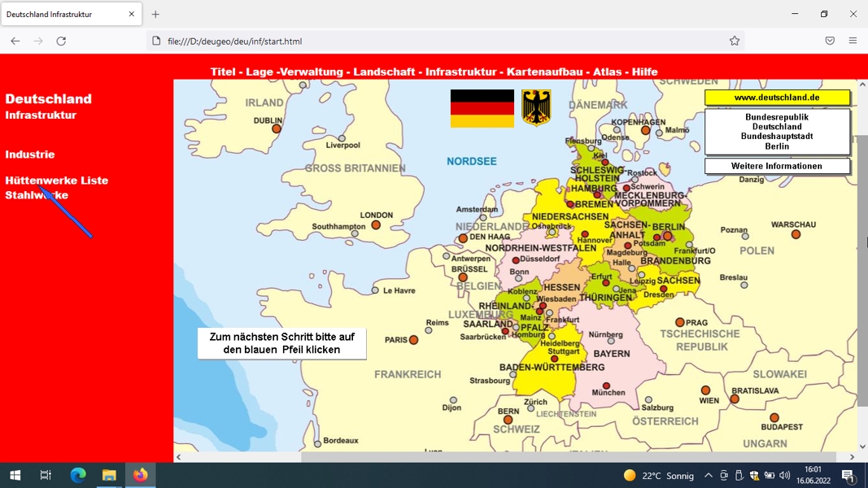Bookmark this page with the star icon

734,41
